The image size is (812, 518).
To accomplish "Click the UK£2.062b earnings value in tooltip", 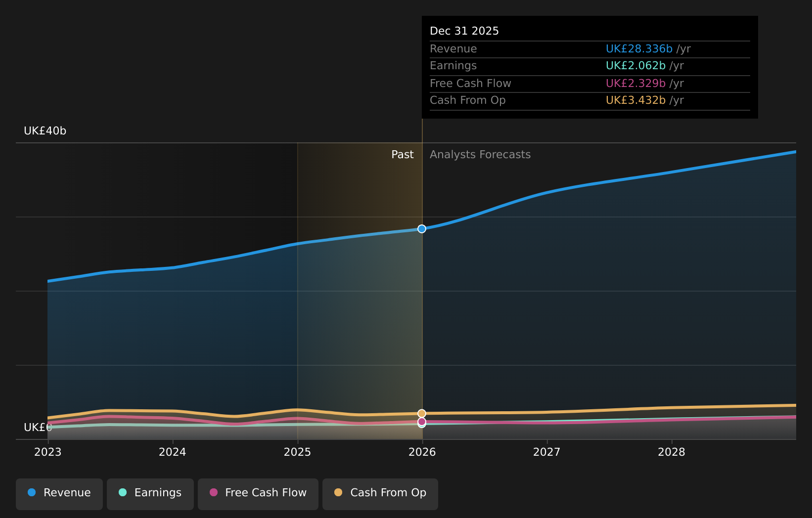I will [x=635, y=66].
